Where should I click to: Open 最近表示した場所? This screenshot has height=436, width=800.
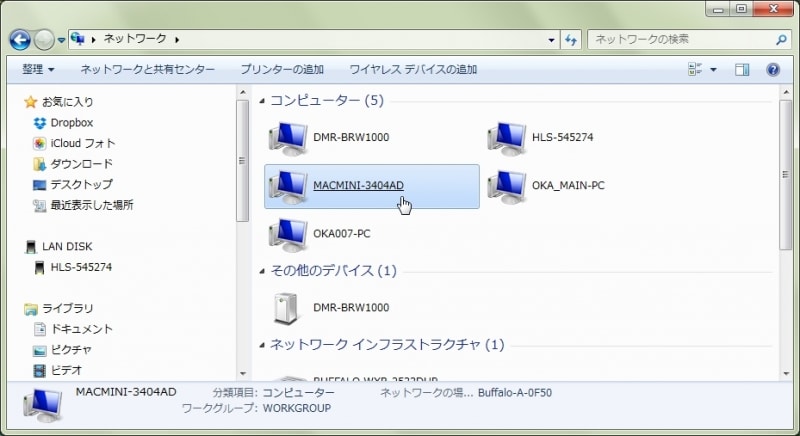92,205
